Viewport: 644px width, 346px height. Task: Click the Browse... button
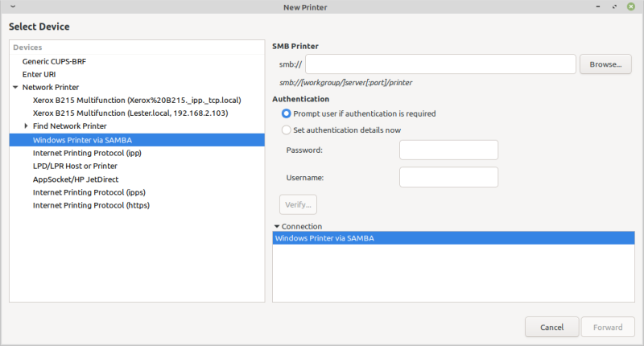coord(605,64)
